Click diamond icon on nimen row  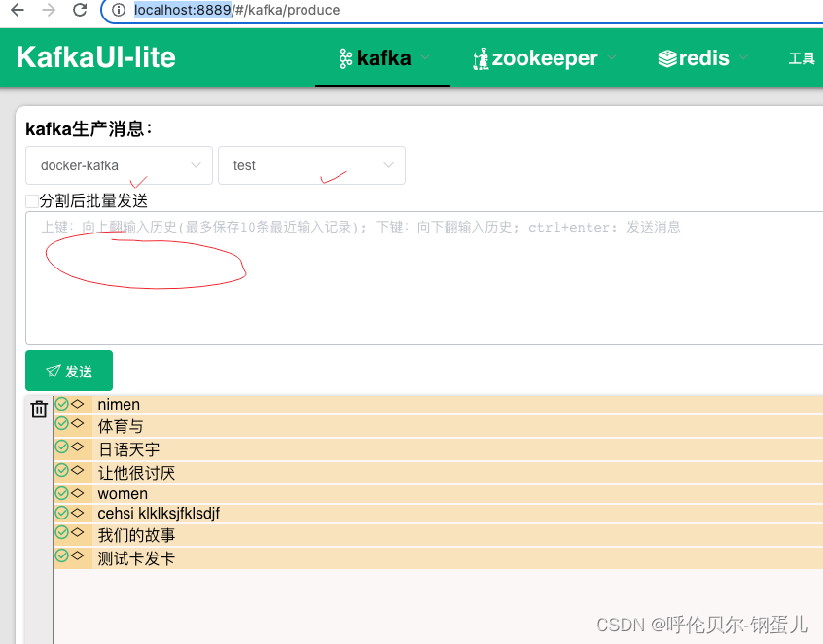tap(78, 404)
